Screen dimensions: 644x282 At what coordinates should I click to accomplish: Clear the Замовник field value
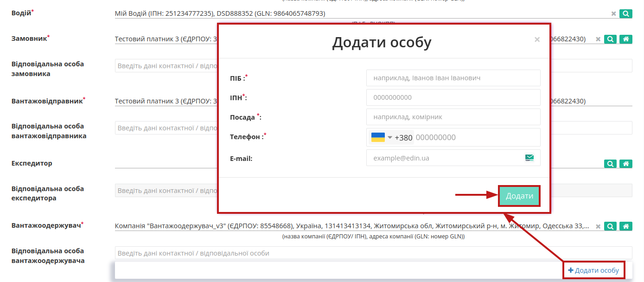598,39
